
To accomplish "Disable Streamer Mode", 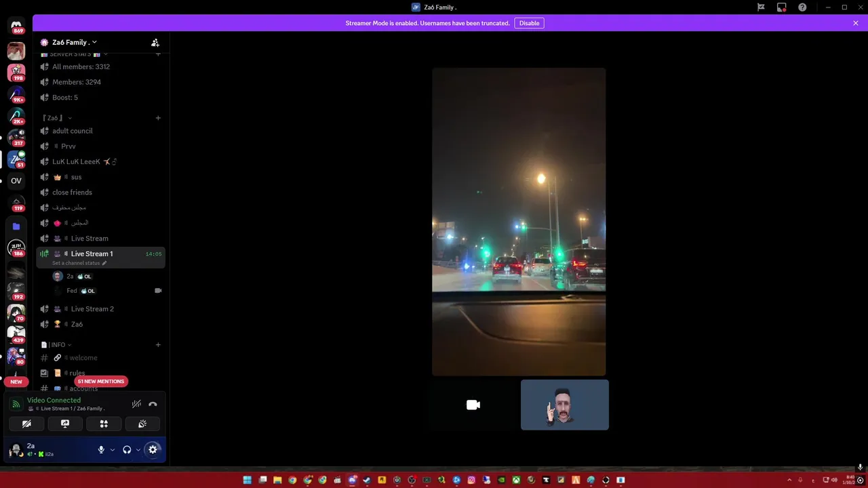I will tap(529, 23).
